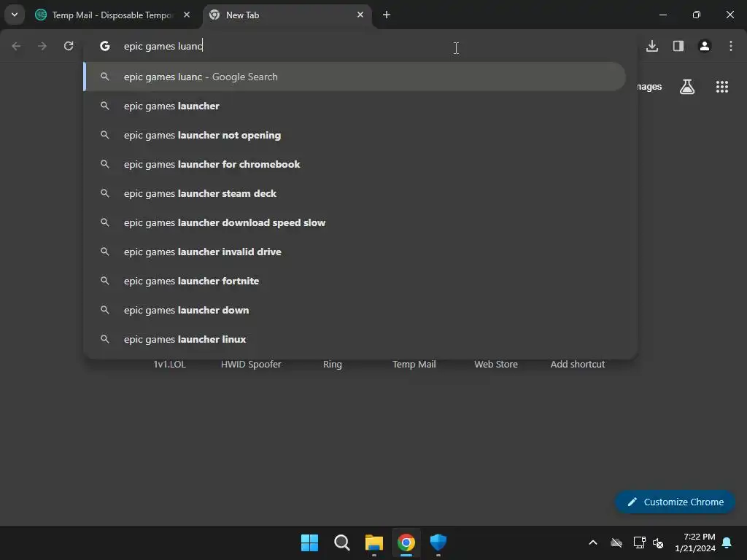Open Chrome three-dot menu

pyautogui.click(x=731, y=46)
